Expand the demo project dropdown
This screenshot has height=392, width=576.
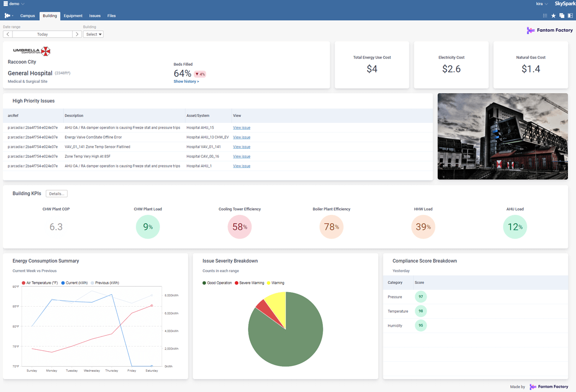[x=14, y=4]
